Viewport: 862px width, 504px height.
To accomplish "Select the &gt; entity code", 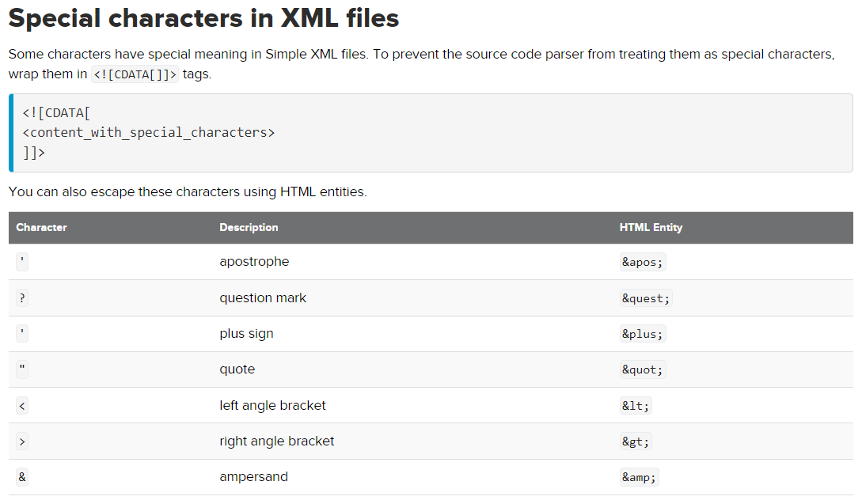I will tap(636, 442).
